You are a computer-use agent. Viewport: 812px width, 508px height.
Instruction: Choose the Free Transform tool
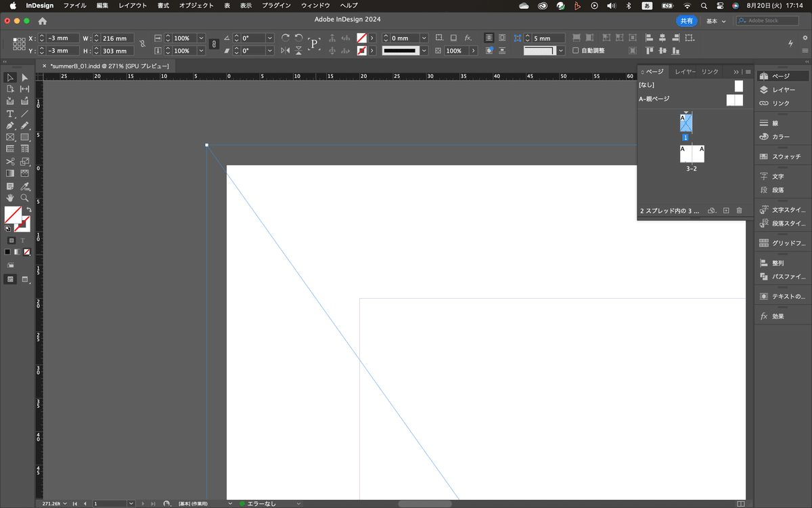pos(25,162)
